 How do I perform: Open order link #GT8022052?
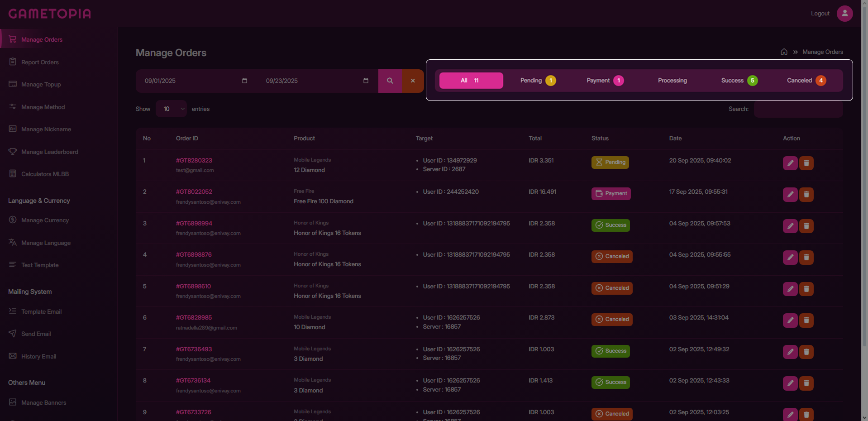click(x=194, y=191)
